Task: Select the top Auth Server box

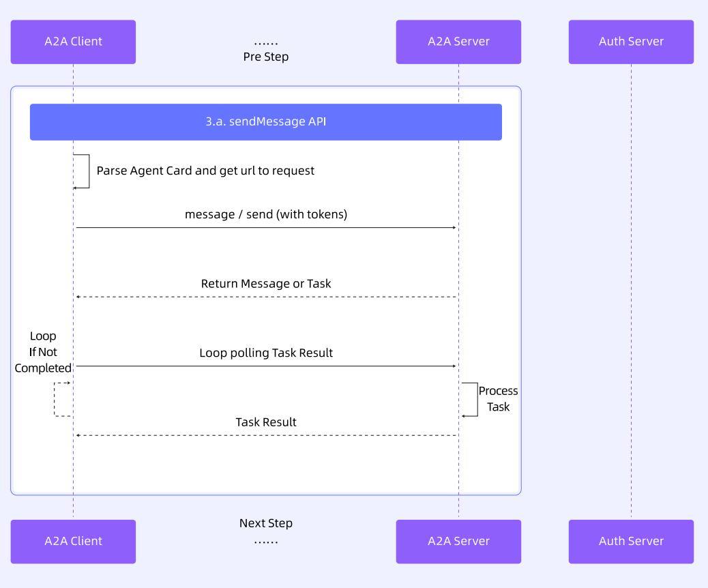Action: tap(631, 42)
